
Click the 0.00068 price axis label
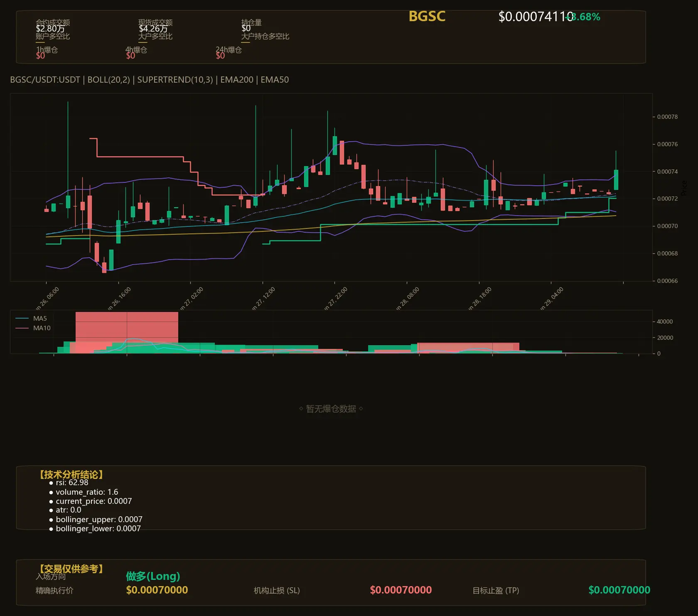point(667,253)
